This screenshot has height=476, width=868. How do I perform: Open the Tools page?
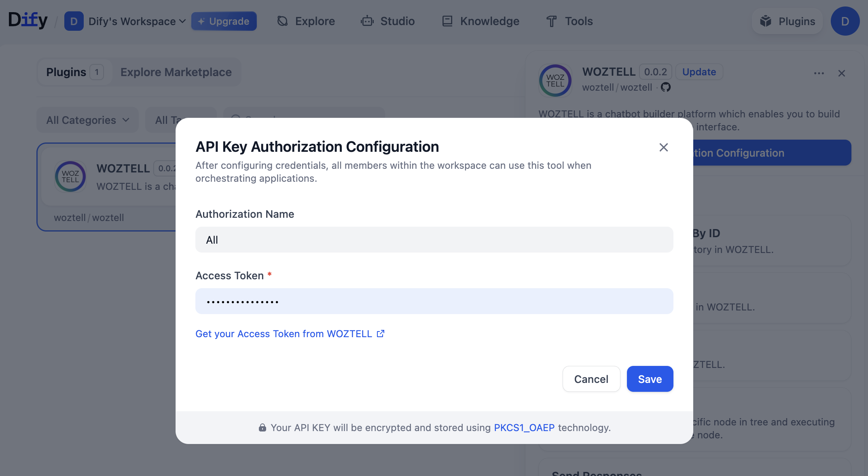coord(569,21)
